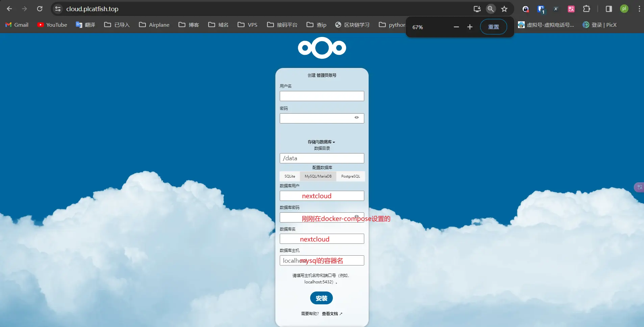This screenshot has width=644, height=327.
Task: Focus the 数据库名 input field
Action: tap(322, 239)
